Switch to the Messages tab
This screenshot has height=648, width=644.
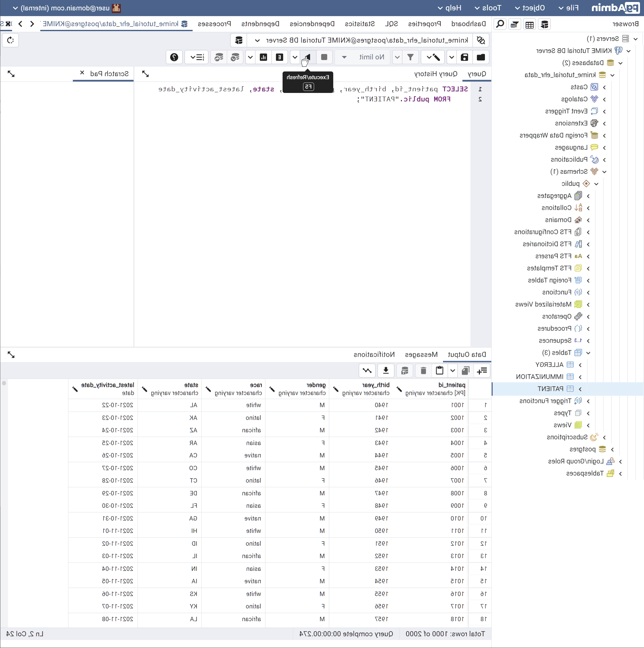[421, 355]
